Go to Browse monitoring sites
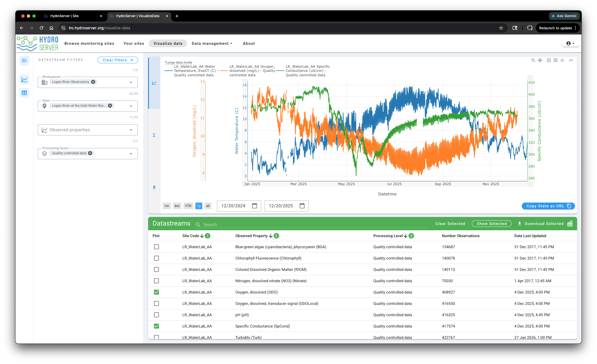The height and width of the screenshot is (364, 597). 89,43
